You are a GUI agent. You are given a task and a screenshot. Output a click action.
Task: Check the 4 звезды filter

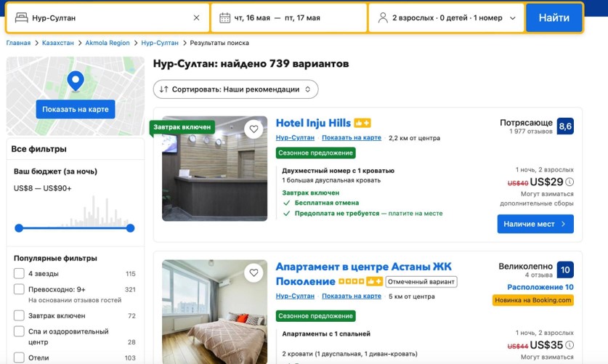[19, 274]
